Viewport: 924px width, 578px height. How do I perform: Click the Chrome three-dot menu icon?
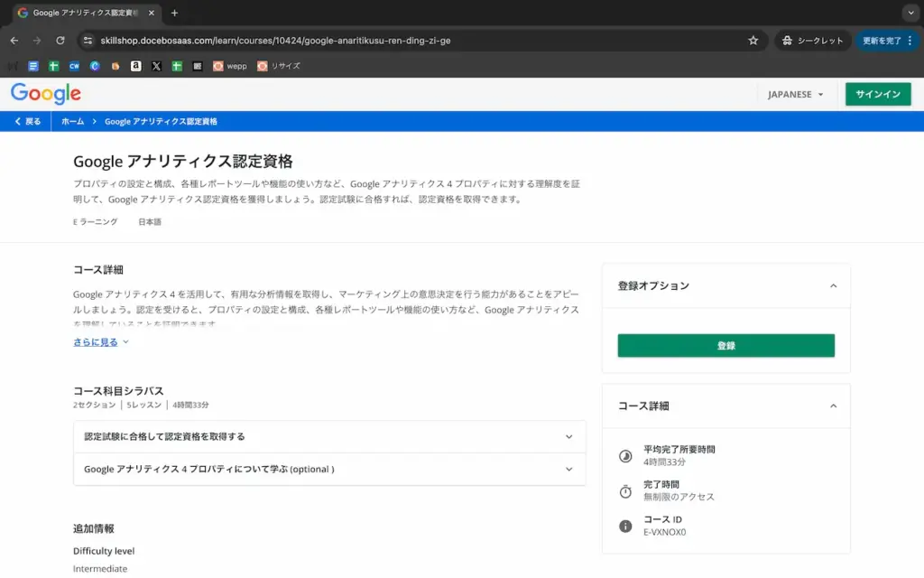[x=910, y=41]
